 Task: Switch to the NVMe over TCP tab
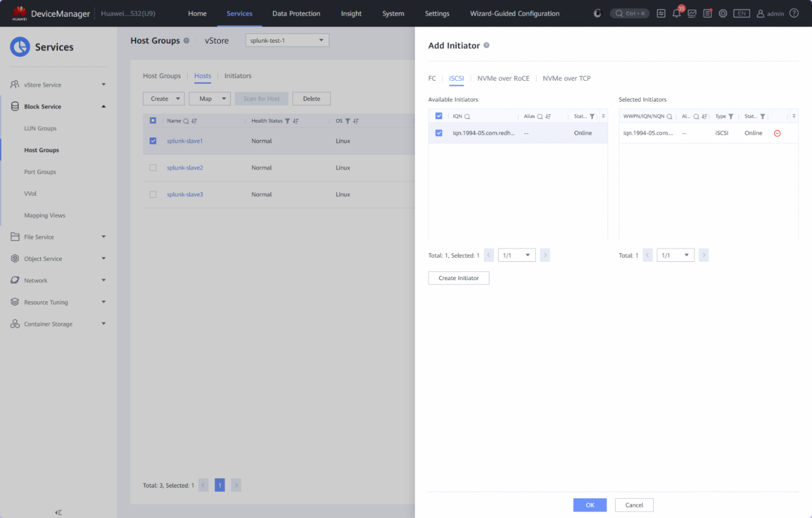click(567, 79)
